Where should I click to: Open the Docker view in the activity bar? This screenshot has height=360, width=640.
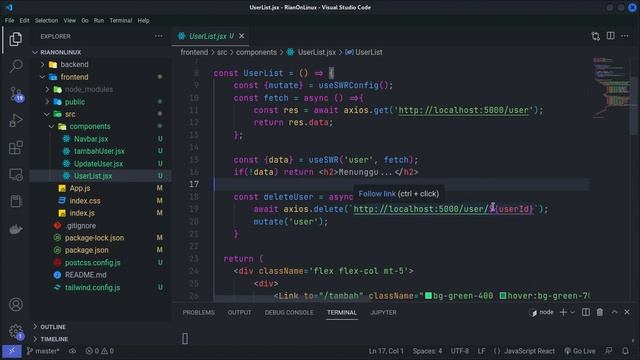16,229
